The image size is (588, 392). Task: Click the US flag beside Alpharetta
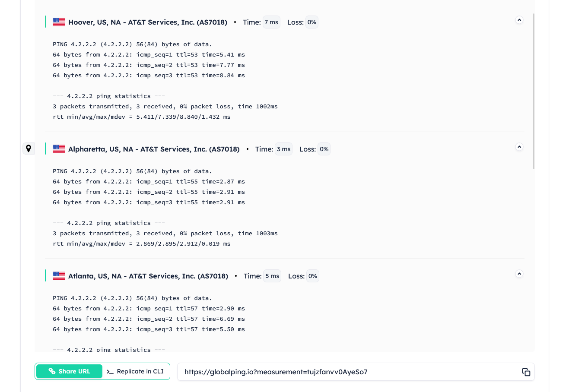(59, 149)
